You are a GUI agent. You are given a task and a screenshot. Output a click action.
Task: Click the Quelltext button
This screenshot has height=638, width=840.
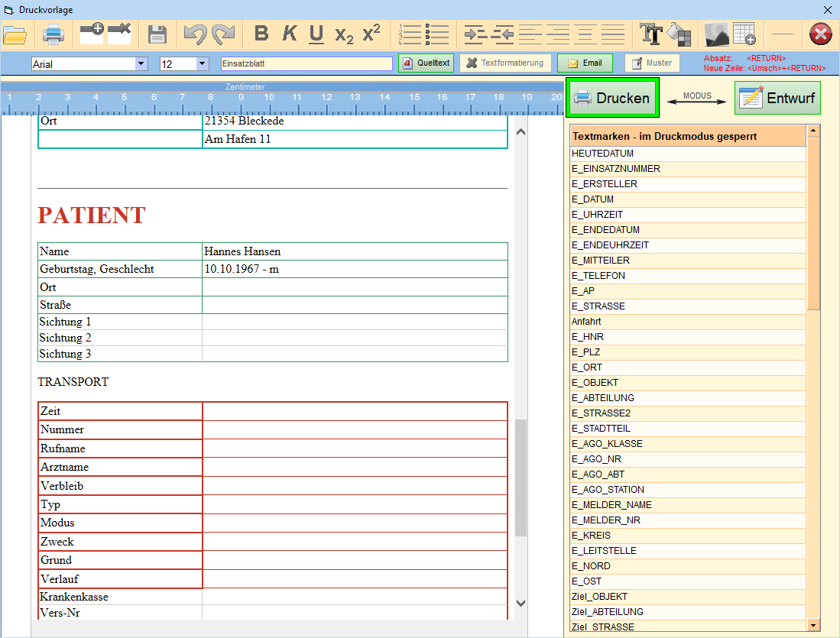(426, 63)
